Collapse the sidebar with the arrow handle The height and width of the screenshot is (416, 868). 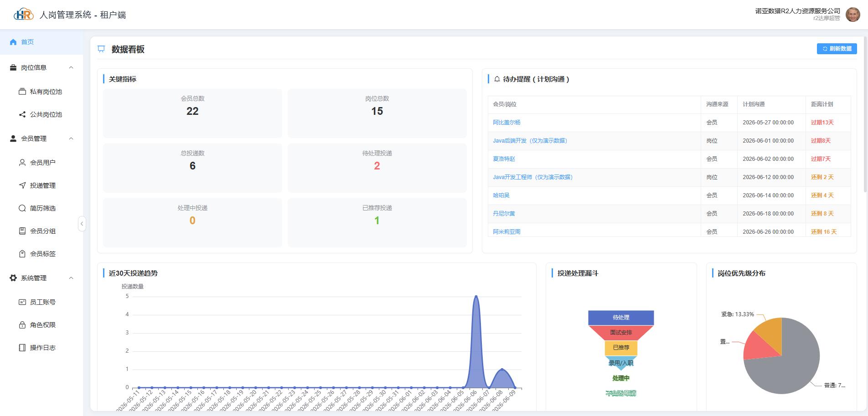pyautogui.click(x=82, y=224)
